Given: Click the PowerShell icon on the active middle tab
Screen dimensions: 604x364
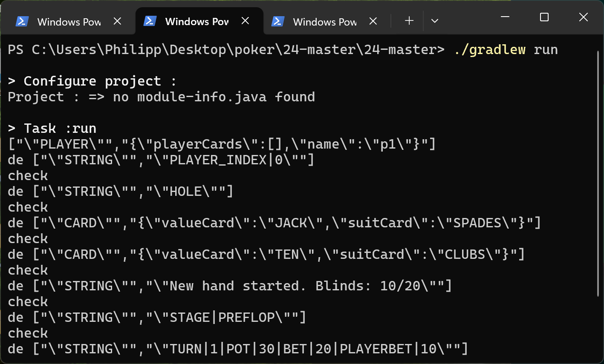Looking at the screenshot, I should (x=151, y=21).
